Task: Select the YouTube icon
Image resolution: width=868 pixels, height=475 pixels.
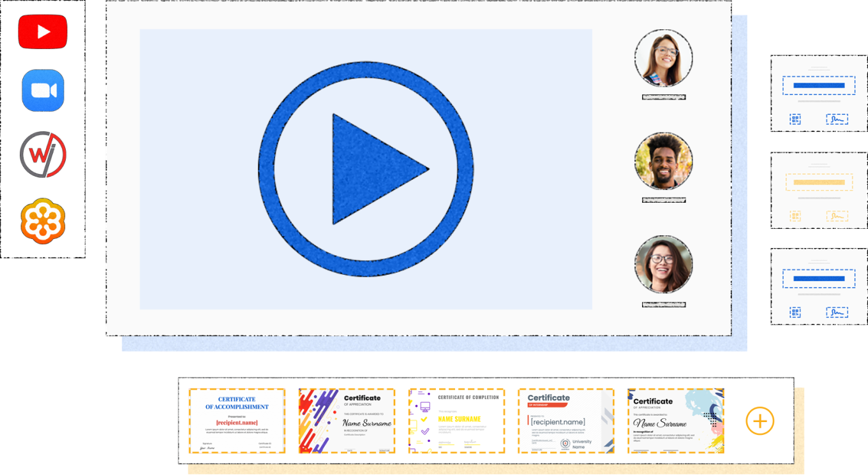Action: [x=43, y=31]
